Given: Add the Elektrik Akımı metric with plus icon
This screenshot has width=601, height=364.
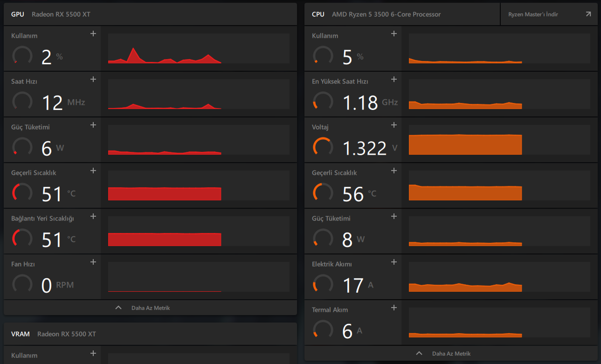Looking at the screenshot, I should pyautogui.click(x=394, y=262).
